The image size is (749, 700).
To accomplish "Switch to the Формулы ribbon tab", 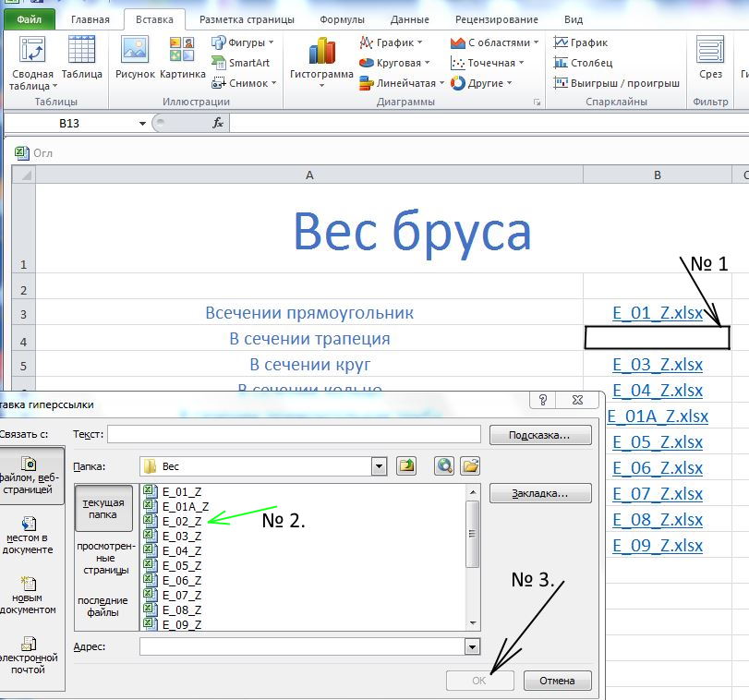I will tap(342, 19).
